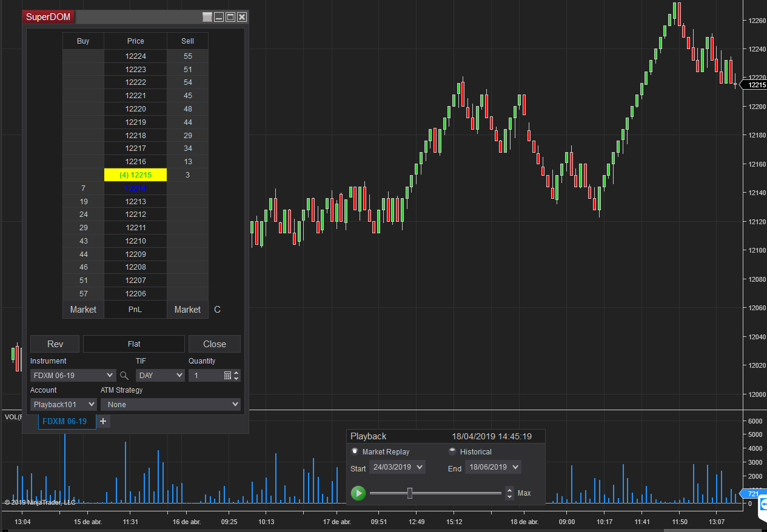Click the Close position button
Viewport: 767px width, 532px height.
pyautogui.click(x=215, y=344)
